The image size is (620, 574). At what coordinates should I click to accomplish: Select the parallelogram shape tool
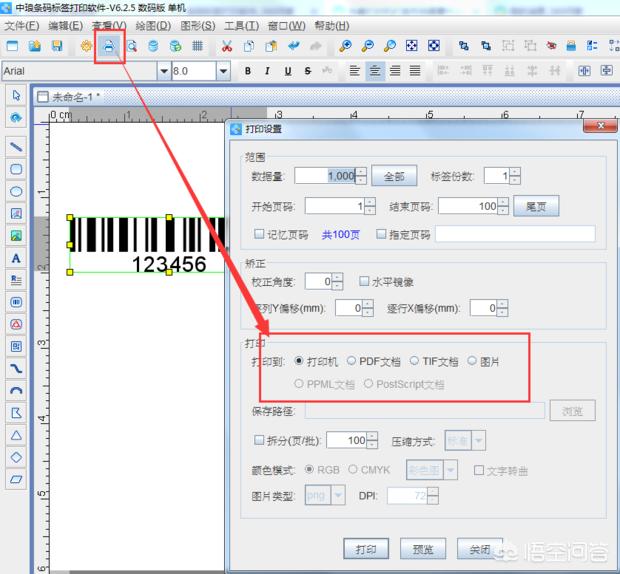click(16, 480)
